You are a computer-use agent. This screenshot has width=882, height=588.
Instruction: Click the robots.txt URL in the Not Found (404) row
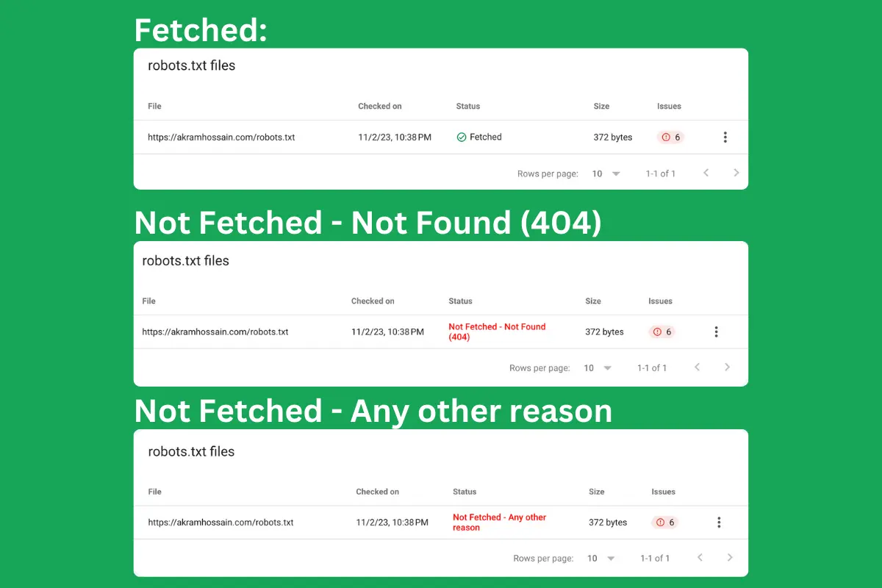215,332
